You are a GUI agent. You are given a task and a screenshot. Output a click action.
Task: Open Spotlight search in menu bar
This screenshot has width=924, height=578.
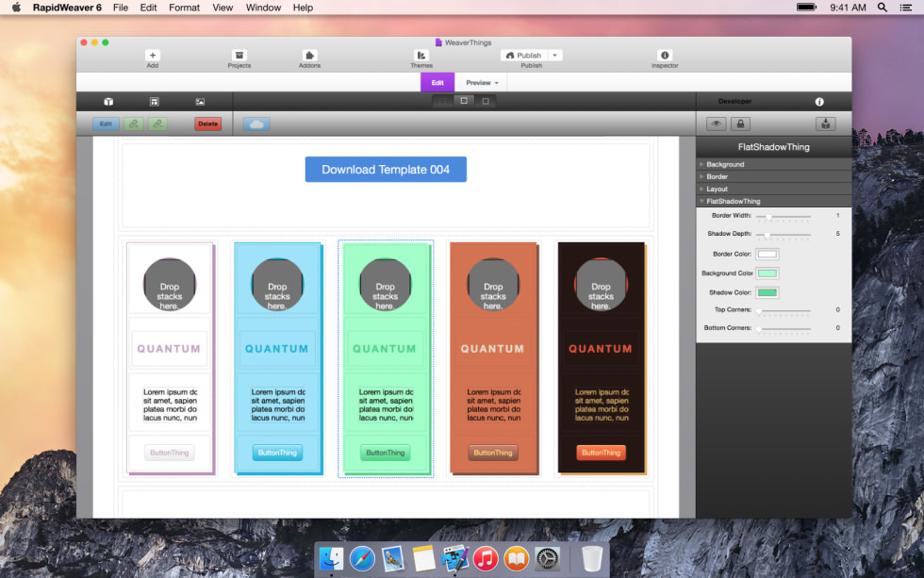(x=883, y=8)
